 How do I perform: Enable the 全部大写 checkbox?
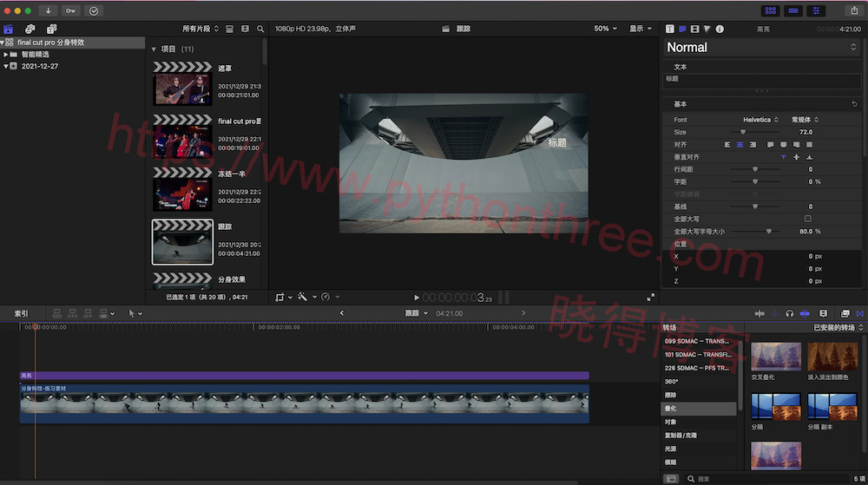(x=808, y=219)
